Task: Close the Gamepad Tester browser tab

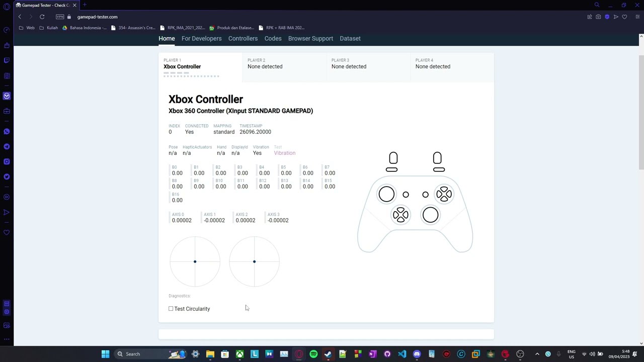Action: tap(74, 5)
